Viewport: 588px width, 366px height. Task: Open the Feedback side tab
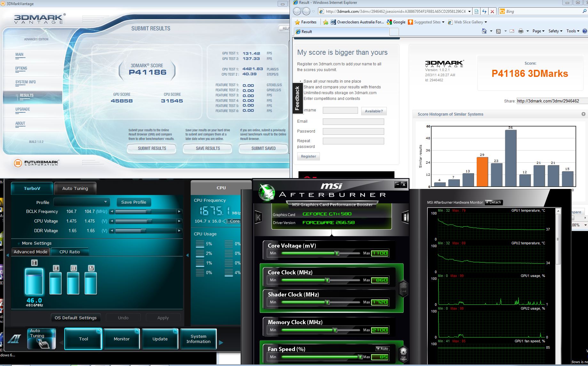pyautogui.click(x=297, y=98)
